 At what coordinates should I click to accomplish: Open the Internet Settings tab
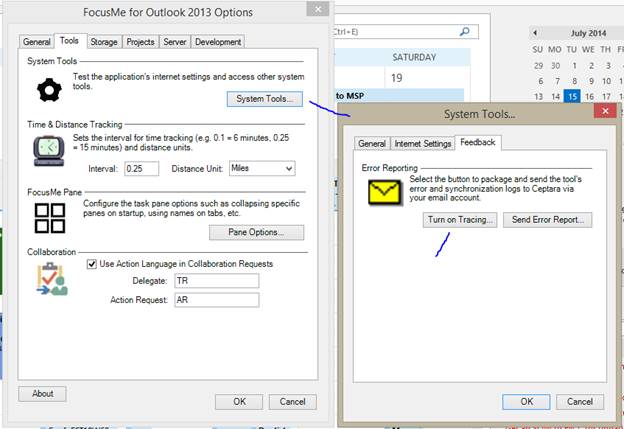(x=423, y=143)
